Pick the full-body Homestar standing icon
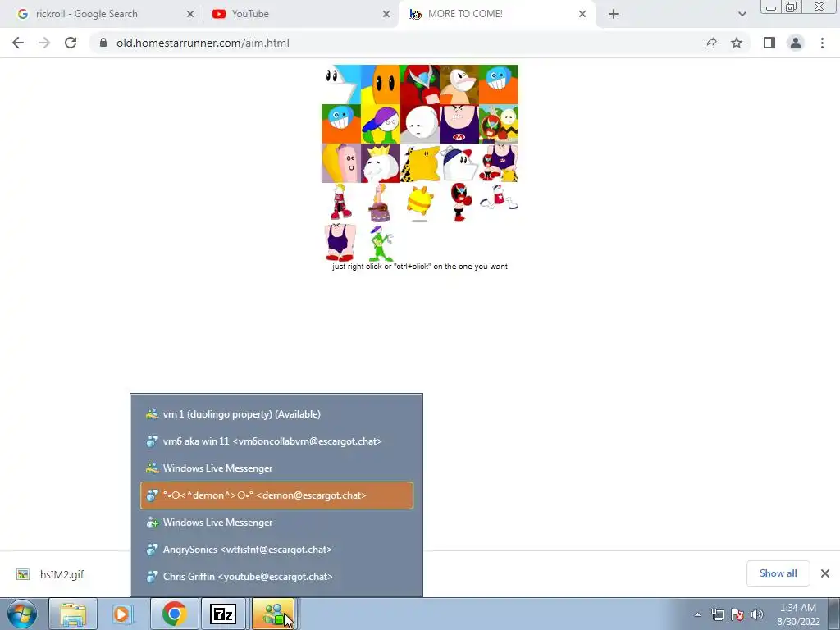This screenshot has height=630, width=840. pyautogui.click(x=341, y=203)
